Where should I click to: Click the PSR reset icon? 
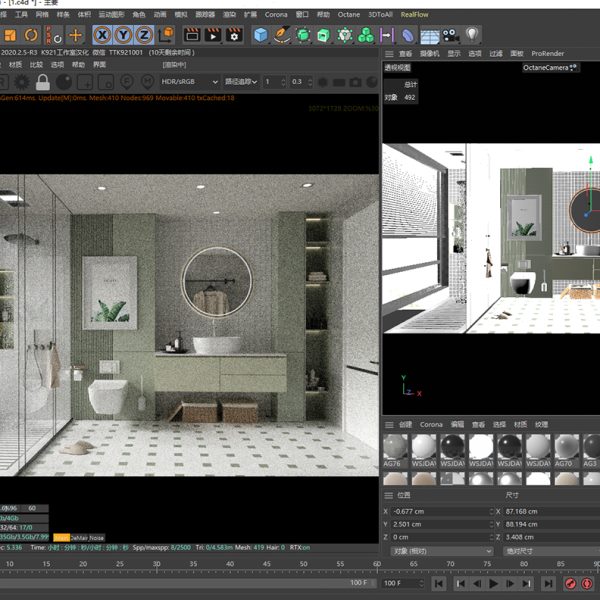coord(54,35)
